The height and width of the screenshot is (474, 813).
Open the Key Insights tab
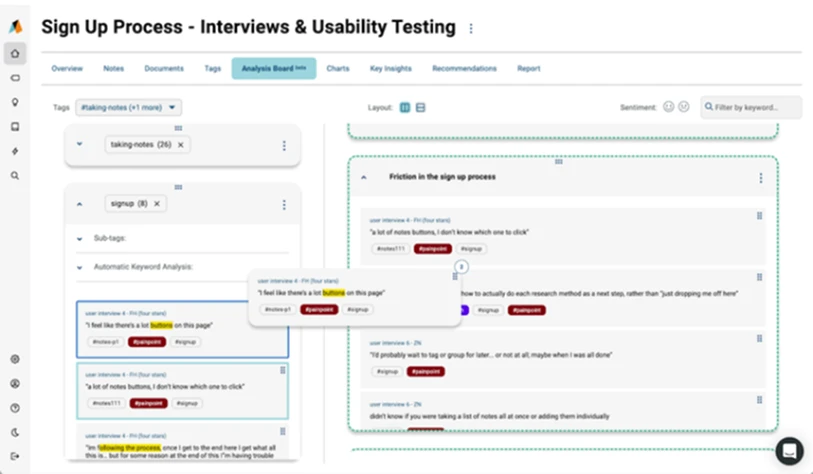(390, 69)
